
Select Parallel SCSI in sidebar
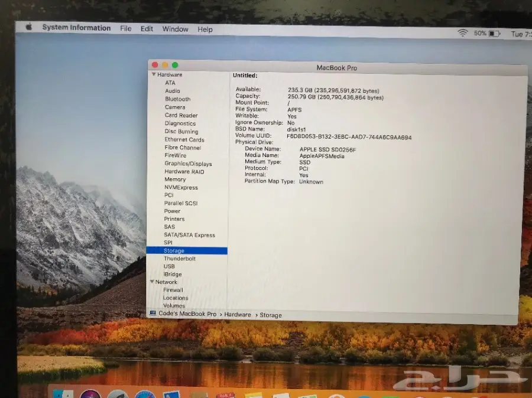(181, 203)
